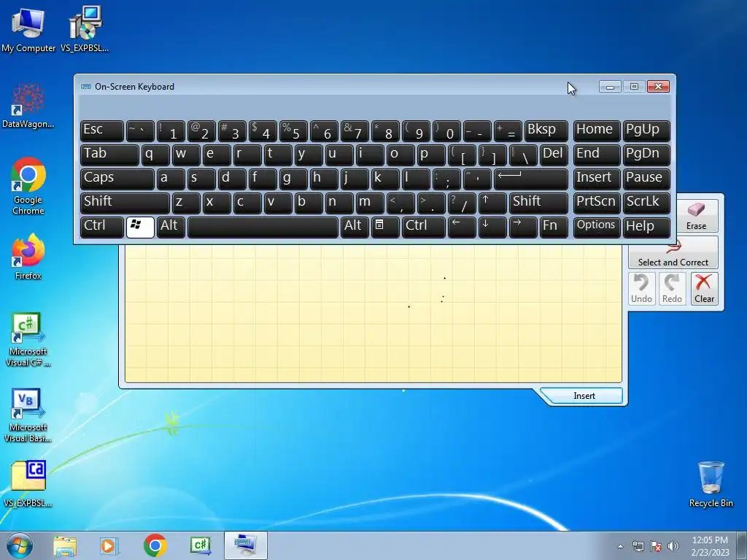This screenshot has height=560, width=747.
Task: Open the VS_EXPBSL folder icon at bottom-left
Action: (x=28, y=483)
